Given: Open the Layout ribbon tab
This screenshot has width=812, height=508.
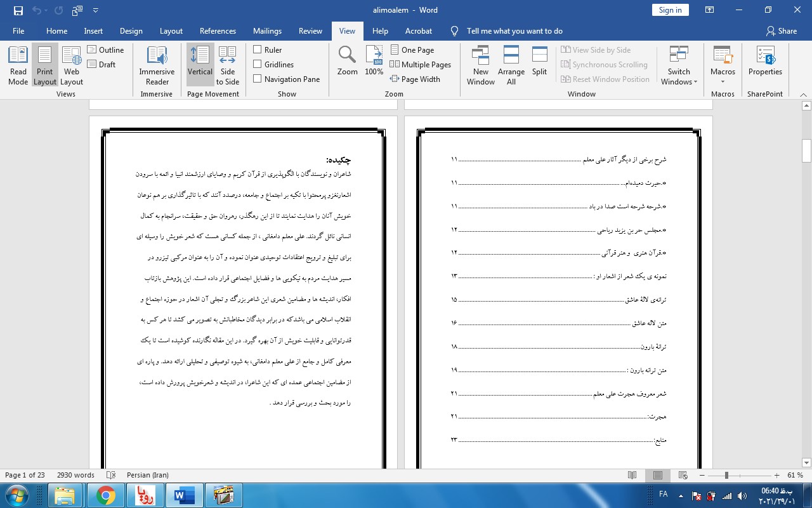Looking at the screenshot, I should (171, 31).
